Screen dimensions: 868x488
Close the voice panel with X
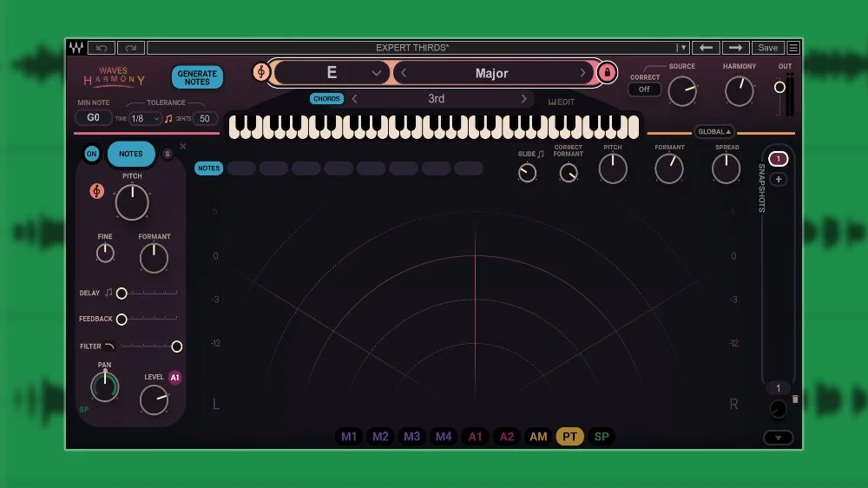pos(183,147)
